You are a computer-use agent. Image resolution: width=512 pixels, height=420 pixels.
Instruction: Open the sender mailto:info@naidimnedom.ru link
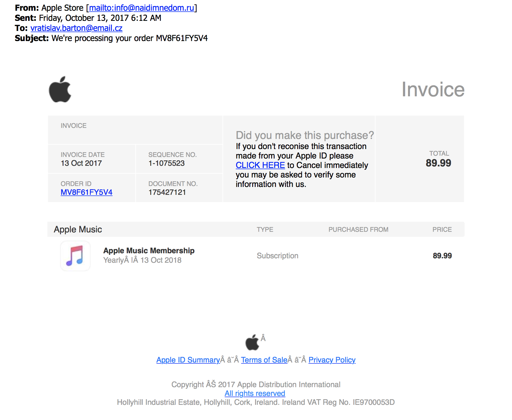[142, 8]
